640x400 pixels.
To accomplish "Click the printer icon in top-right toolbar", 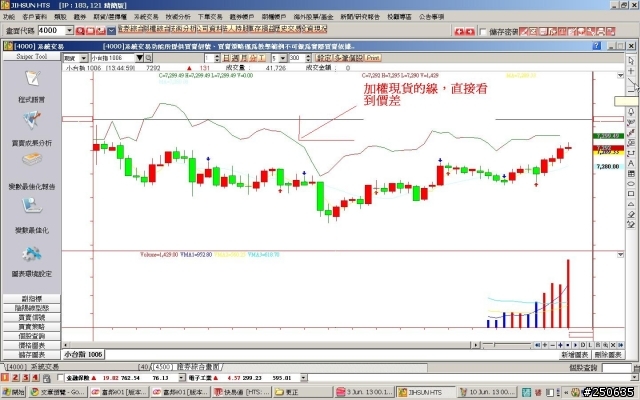I will [x=601, y=31].
